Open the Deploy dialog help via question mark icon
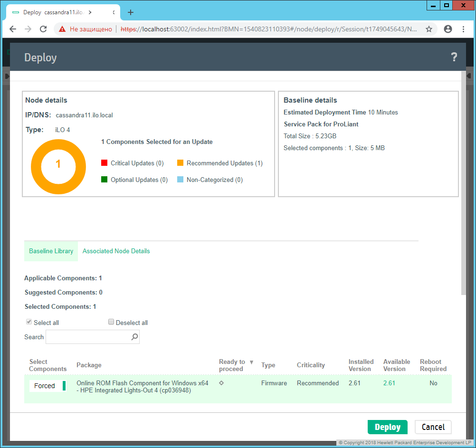The width and height of the screenshot is (476, 448). click(454, 57)
